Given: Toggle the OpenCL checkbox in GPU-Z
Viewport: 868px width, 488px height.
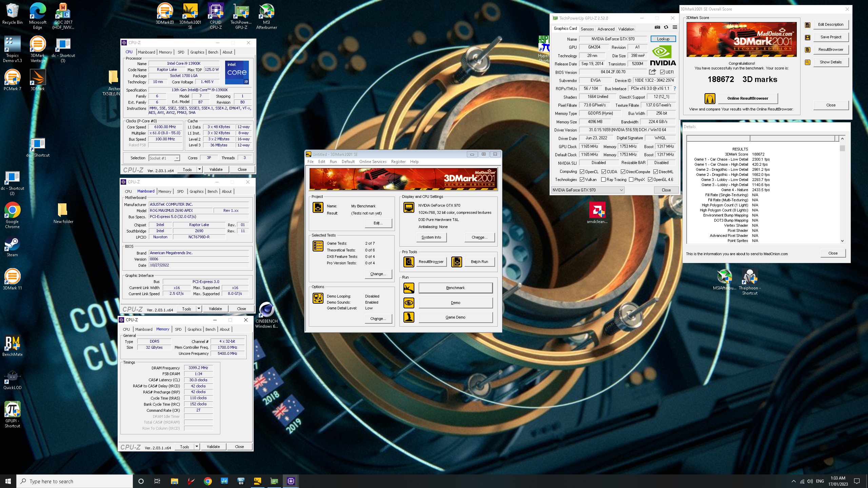Looking at the screenshot, I should (582, 172).
